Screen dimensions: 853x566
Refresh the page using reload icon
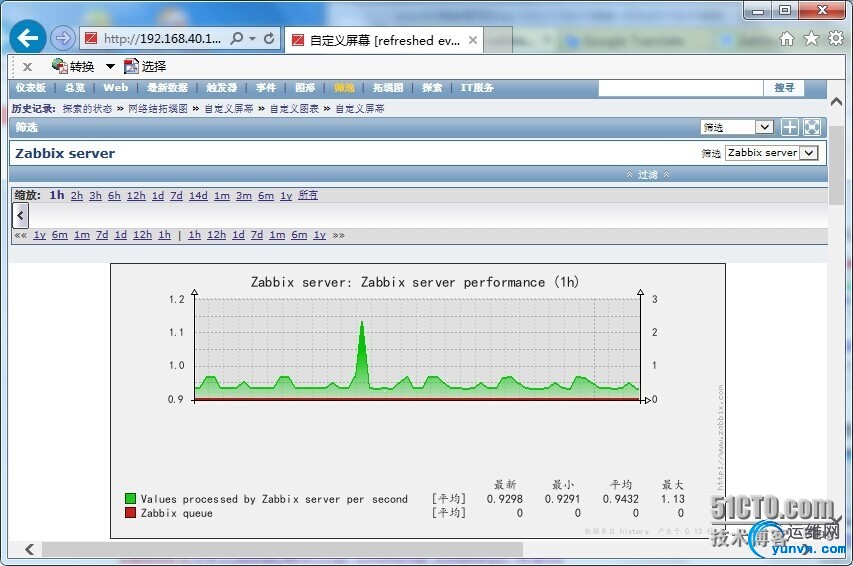coord(269,38)
